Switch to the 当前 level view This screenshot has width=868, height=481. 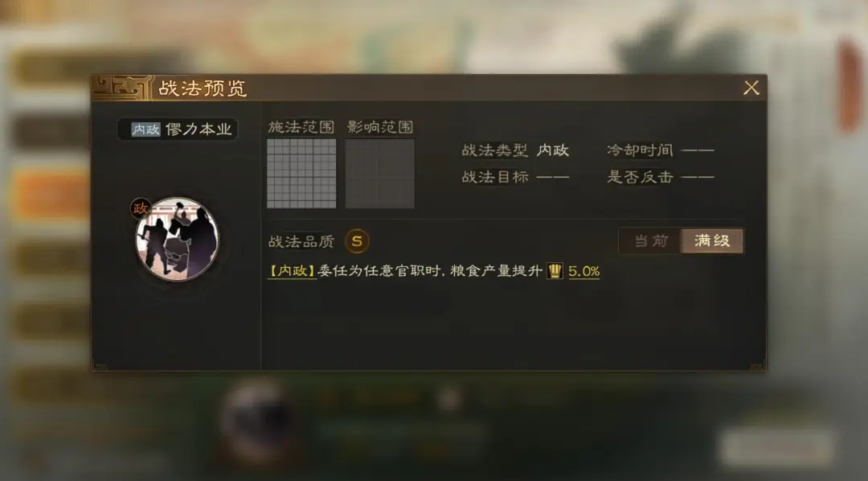click(650, 241)
